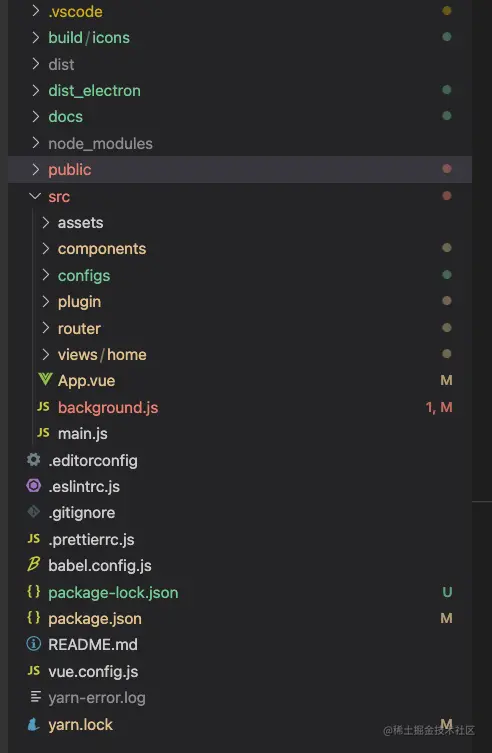Select the vue.config.js file

coord(93,671)
